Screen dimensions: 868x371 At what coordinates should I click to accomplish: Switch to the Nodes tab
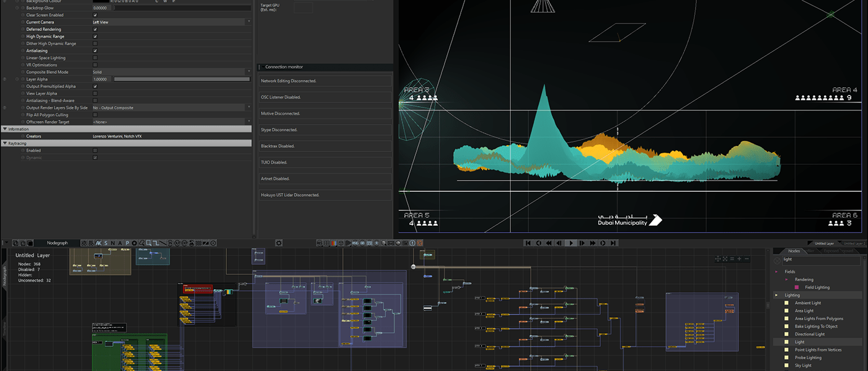[x=794, y=251]
